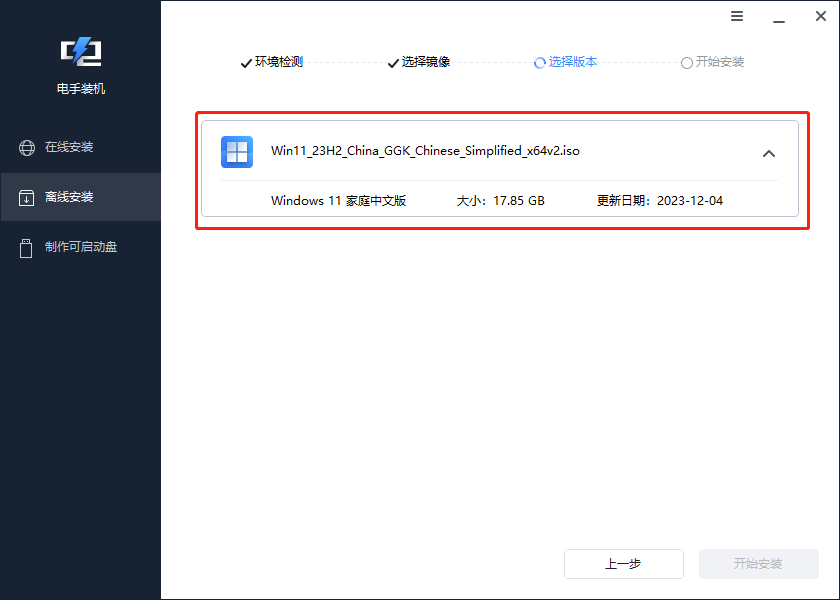This screenshot has width=840, height=600.
Task: Select the 在线安装 globe icon in sidebar
Action: coord(27,146)
